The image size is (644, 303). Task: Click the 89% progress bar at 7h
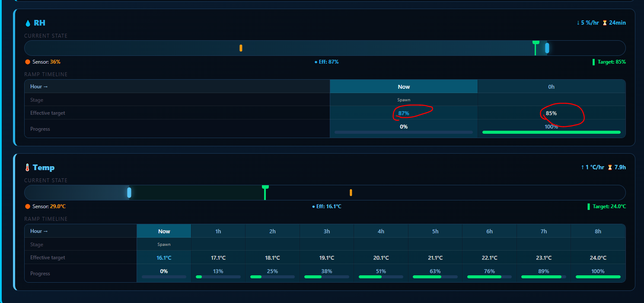[544, 277]
